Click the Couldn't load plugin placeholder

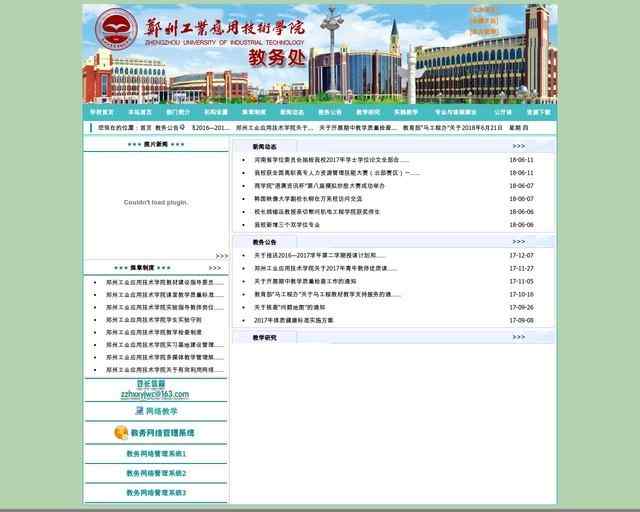click(x=156, y=203)
